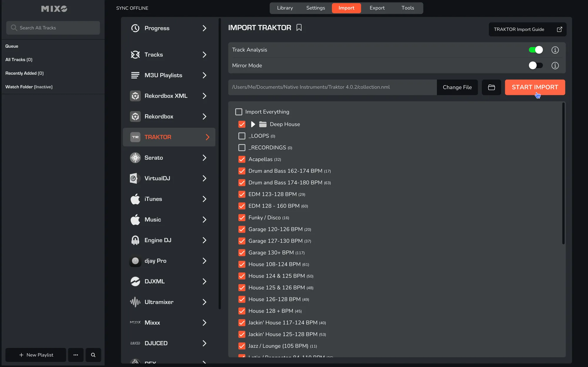Open folder browse icon next to Change File
Viewport: 588px width, 367px height.
coord(491,87)
